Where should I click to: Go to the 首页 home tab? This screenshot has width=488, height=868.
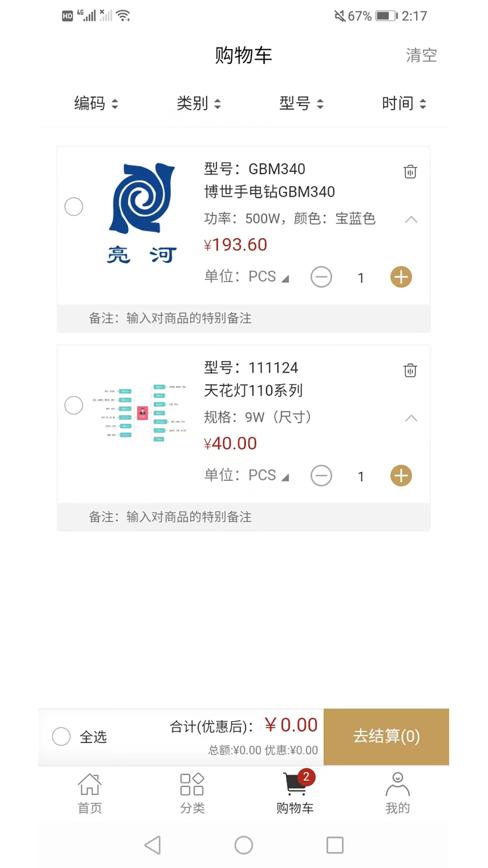[89, 793]
